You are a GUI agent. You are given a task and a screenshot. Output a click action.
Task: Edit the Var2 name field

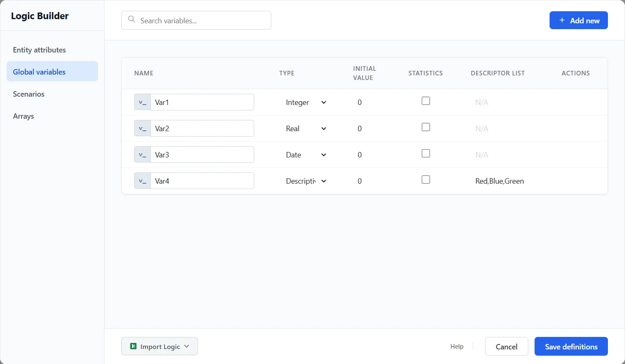(202, 128)
